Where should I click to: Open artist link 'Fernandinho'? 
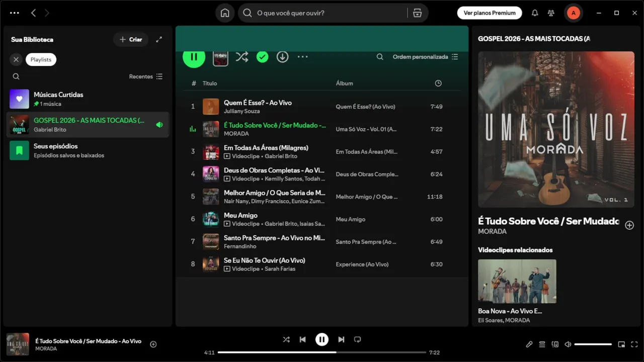(x=240, y=246)
